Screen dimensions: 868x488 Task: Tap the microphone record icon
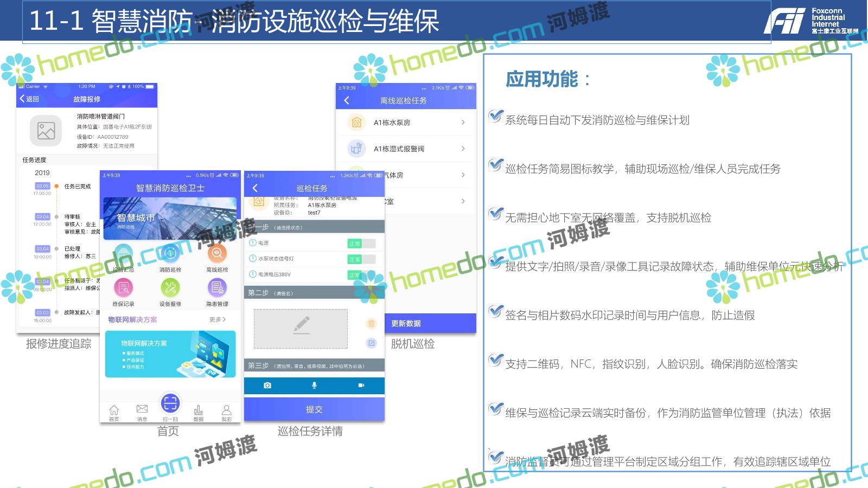[x=314, y=386]
